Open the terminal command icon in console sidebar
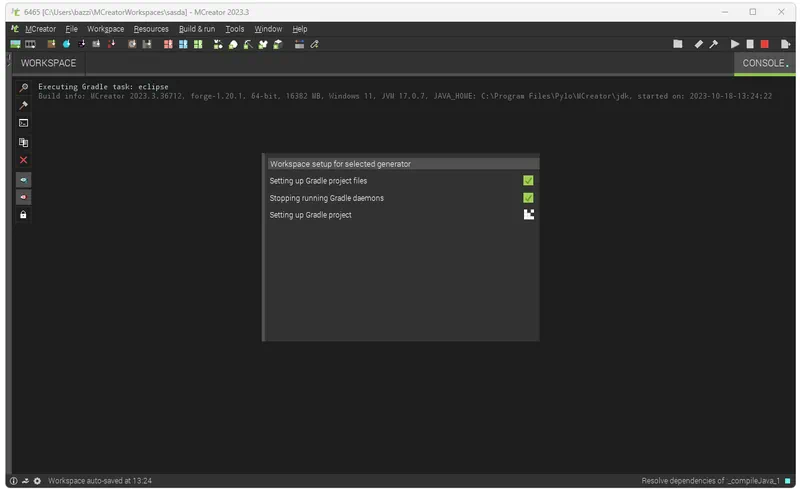Viewport: 800px width, 489px height. tap(23, 123)
